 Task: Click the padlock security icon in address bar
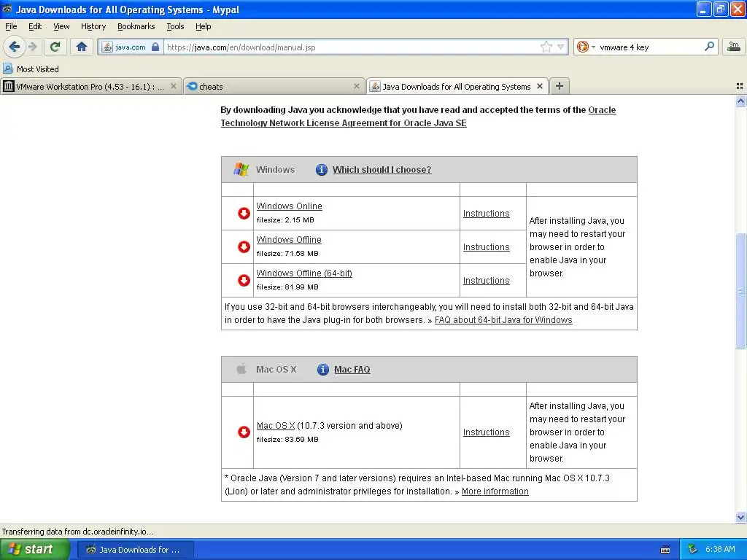tap(155, 47)
